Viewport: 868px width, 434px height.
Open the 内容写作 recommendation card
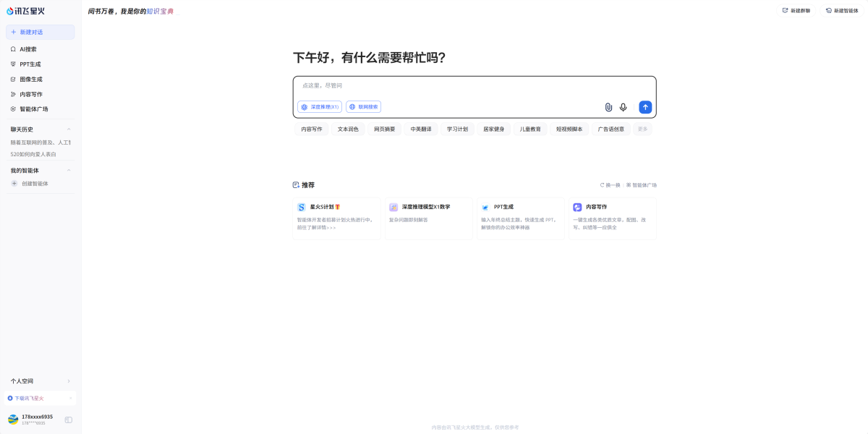coord(613,218)
